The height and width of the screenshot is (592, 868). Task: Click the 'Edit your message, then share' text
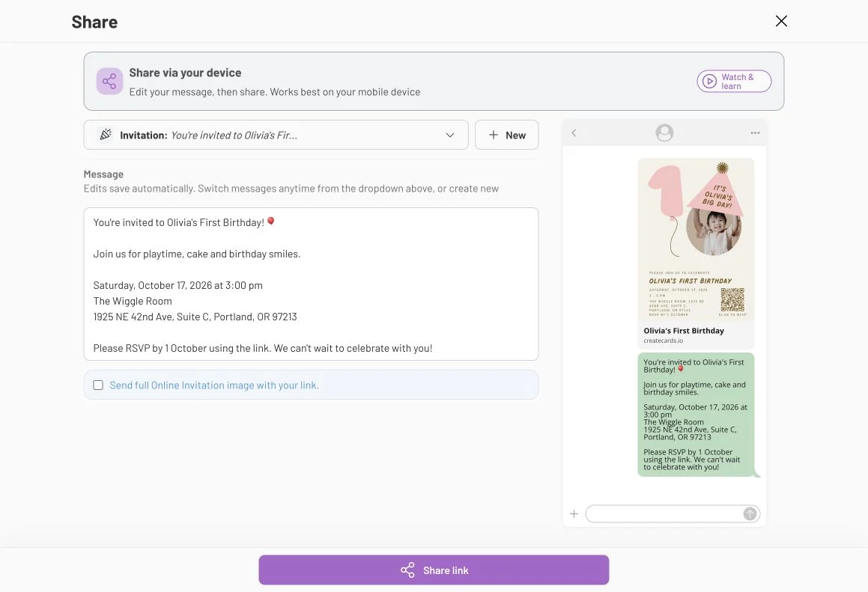tap(275, 92)
